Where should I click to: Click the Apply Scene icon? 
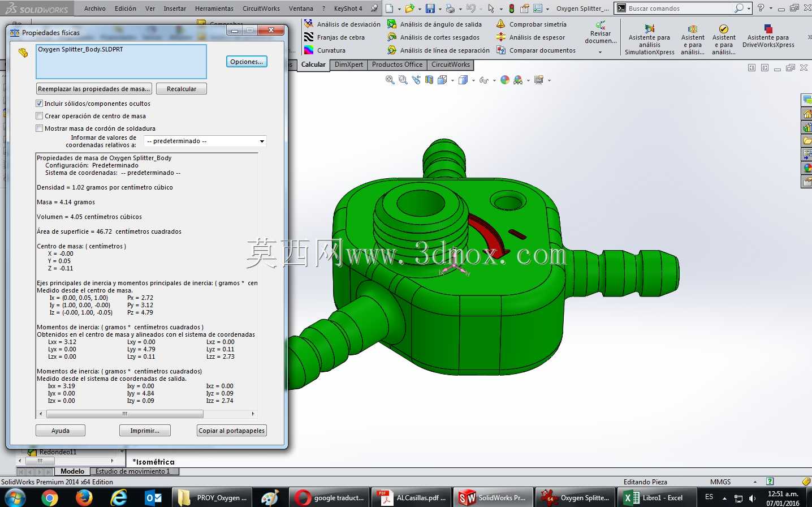tap(518, 80)
